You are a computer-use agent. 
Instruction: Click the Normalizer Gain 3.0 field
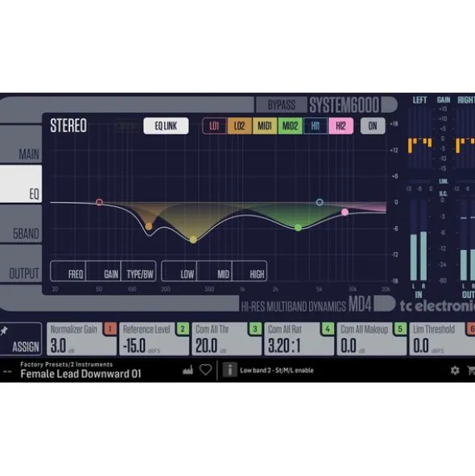pyautogui.click(x=81, y=339)
